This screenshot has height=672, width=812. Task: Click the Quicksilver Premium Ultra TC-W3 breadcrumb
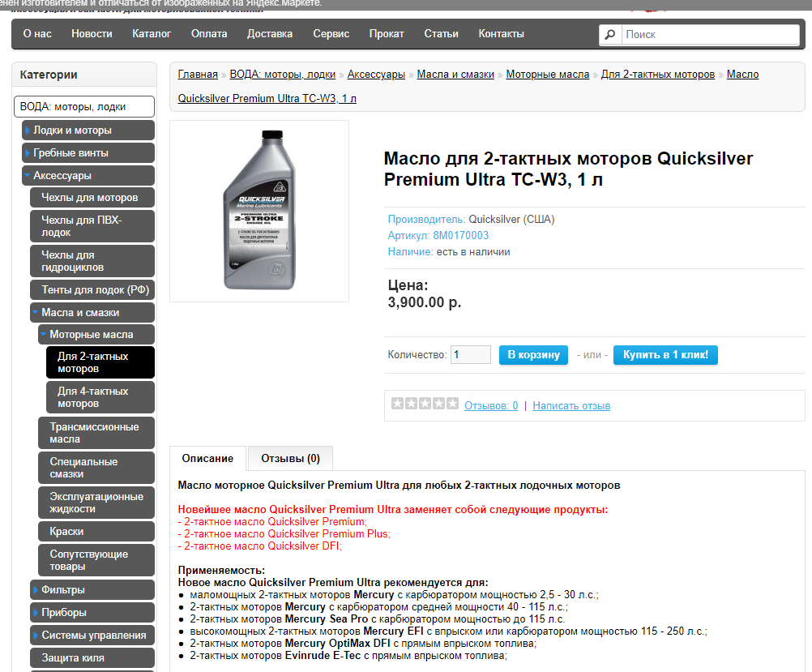267,98
